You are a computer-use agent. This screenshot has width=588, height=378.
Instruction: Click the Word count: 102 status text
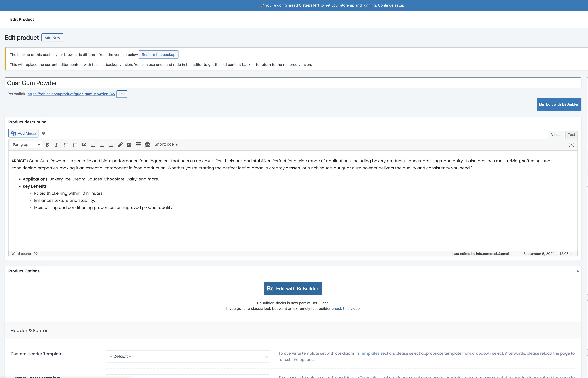(x=24, y=254)
